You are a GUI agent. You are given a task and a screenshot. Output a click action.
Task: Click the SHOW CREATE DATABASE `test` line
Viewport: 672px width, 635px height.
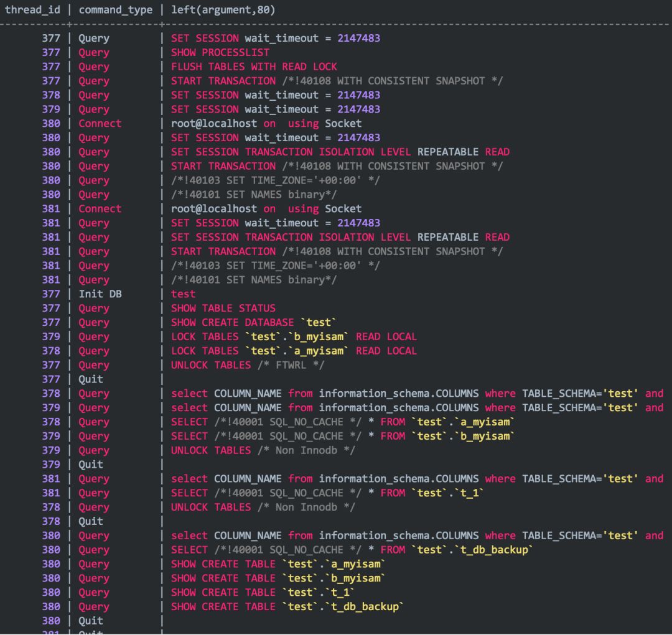click(x=253, y=323)
